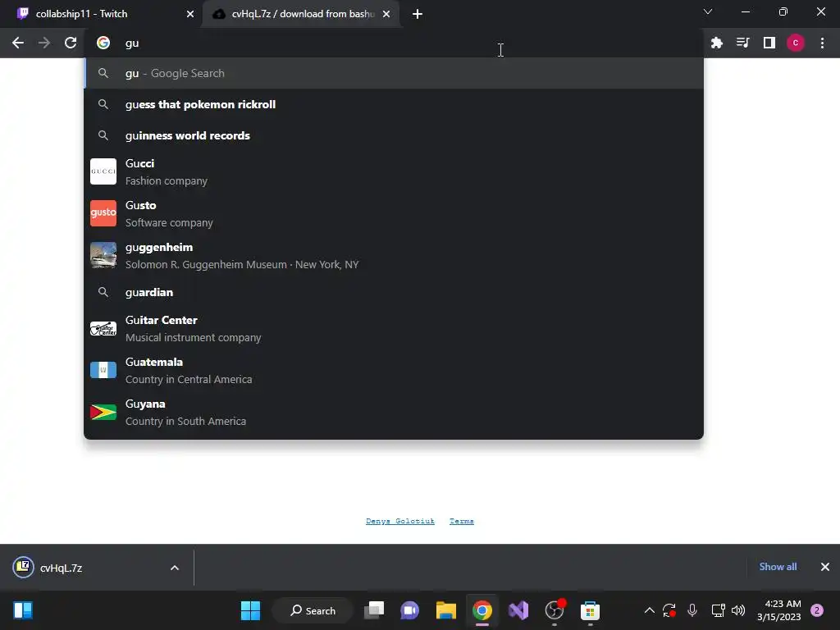The height and width of the screenshot is (630, 840).
Task: Close the cvHqL.7z download tab
Action: [x=386, y=14]
